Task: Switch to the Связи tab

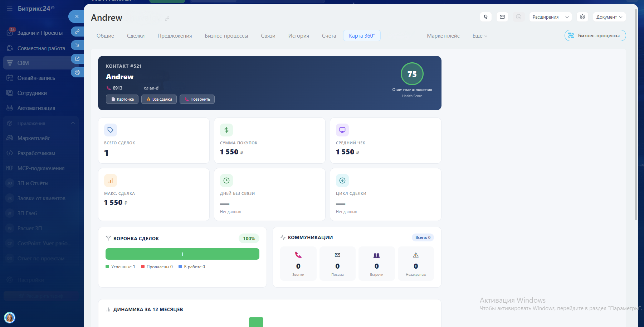Action: (x=268, y=36)
